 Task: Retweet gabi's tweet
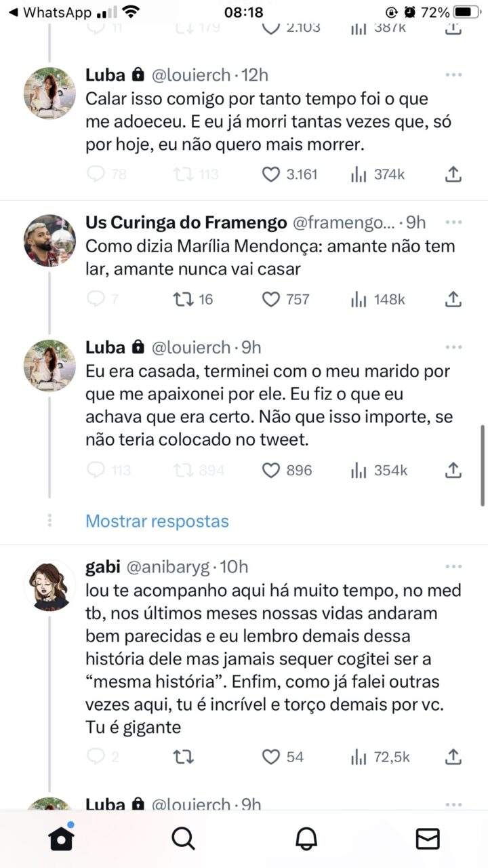[183, 757]
